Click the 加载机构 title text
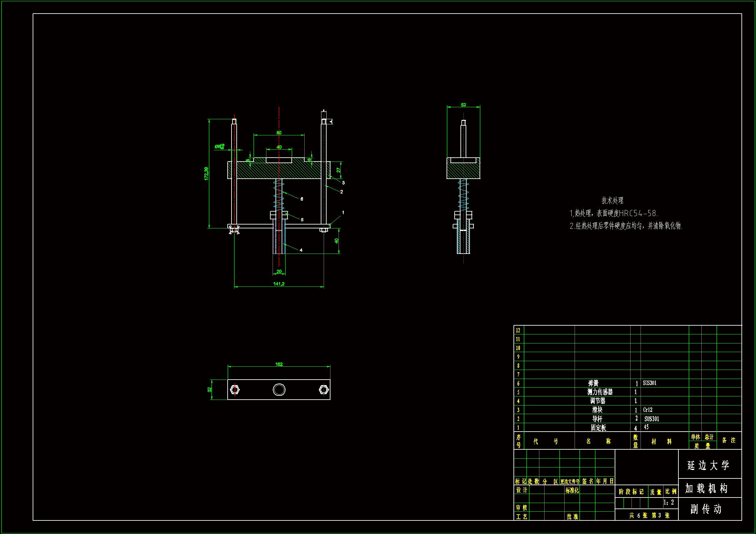 tap(707, 488)
